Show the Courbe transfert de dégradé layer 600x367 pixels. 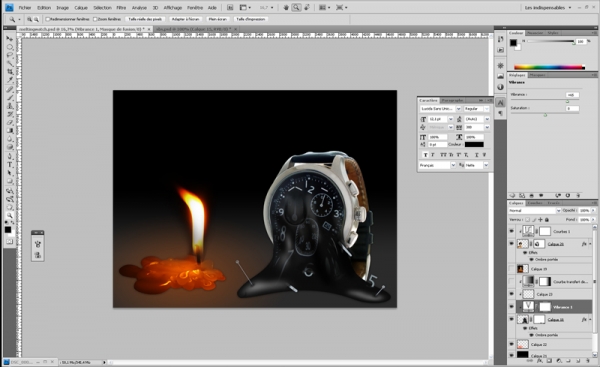pyautogui.click(x=512, y=282)
